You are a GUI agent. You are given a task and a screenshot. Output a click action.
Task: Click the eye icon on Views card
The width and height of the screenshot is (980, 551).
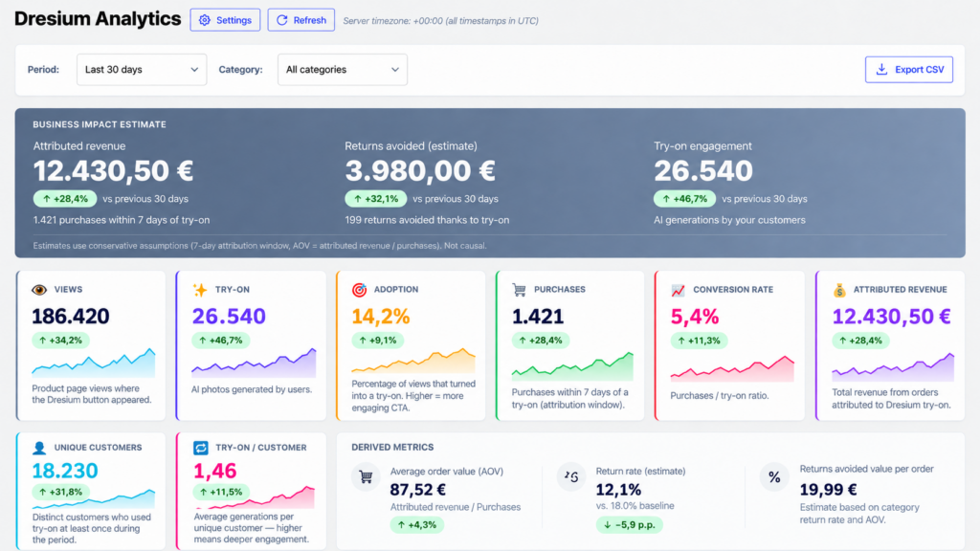[39, 289]
